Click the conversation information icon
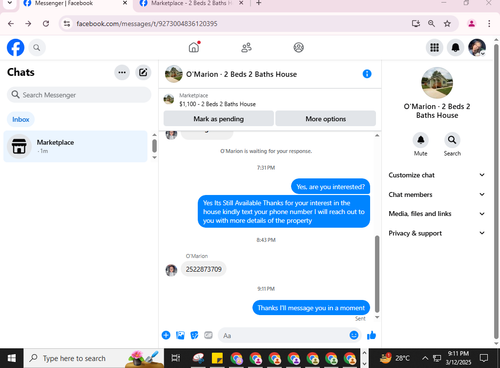Screen dimensions: 500x368 [367, 74]
